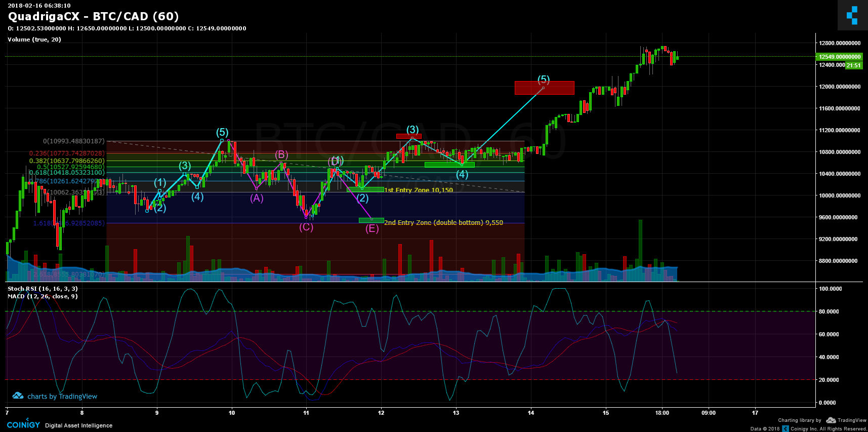Click the Fibonacci label '0.5(10527.92594680)'
The width and height of the screenshot is (868, 432).
[70, 167]
